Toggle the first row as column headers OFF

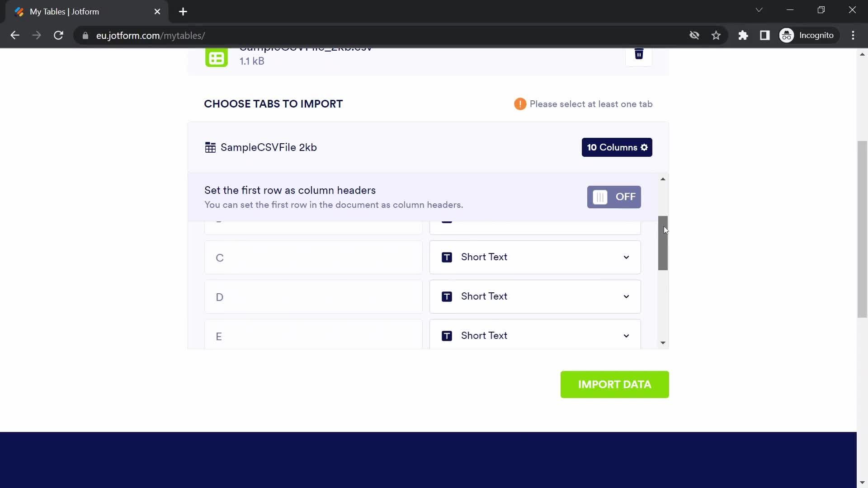[614, 197]
